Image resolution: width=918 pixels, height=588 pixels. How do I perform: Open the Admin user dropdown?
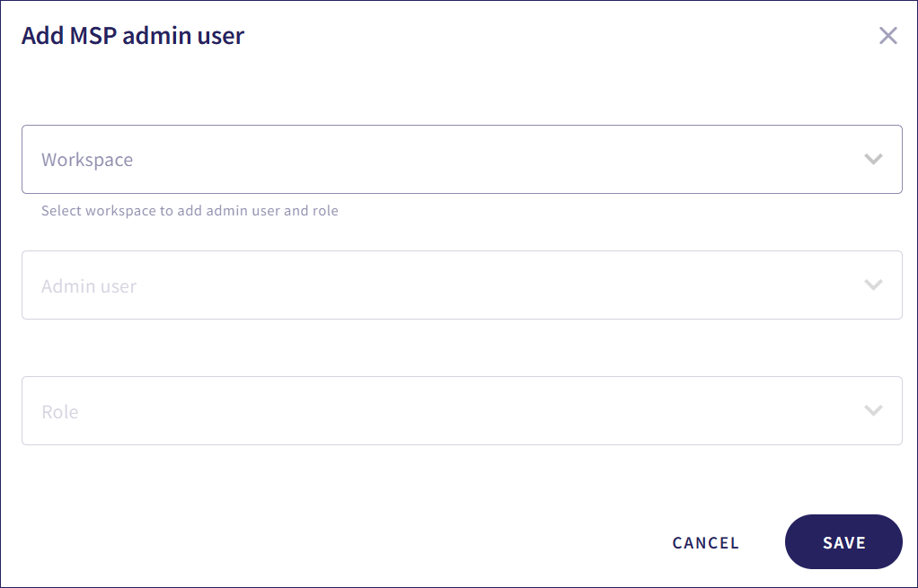pos(462,285)
